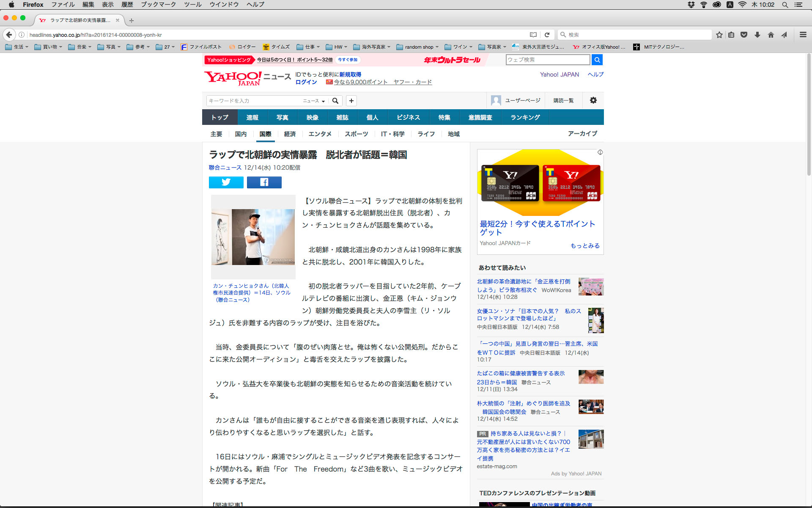Click the ログイン link
This screenshot has width=812, height=508.
pyautogui.click(x=306, y=82)
